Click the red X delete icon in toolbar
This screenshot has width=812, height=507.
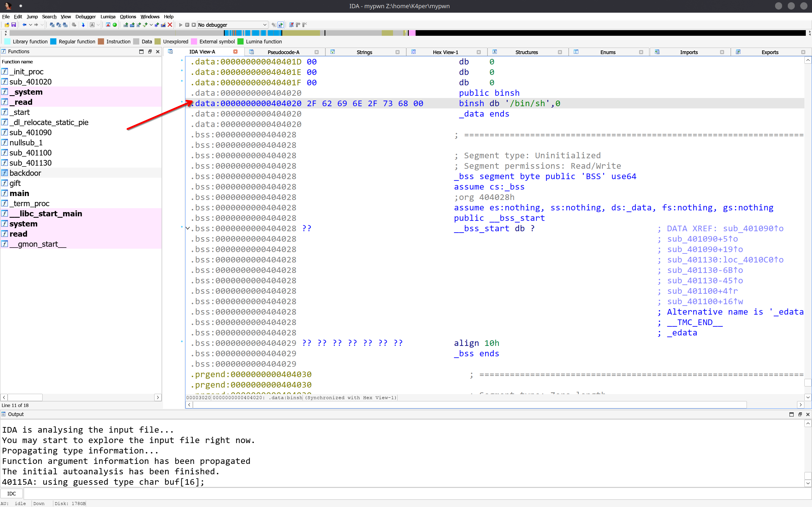tap(170, 25)
